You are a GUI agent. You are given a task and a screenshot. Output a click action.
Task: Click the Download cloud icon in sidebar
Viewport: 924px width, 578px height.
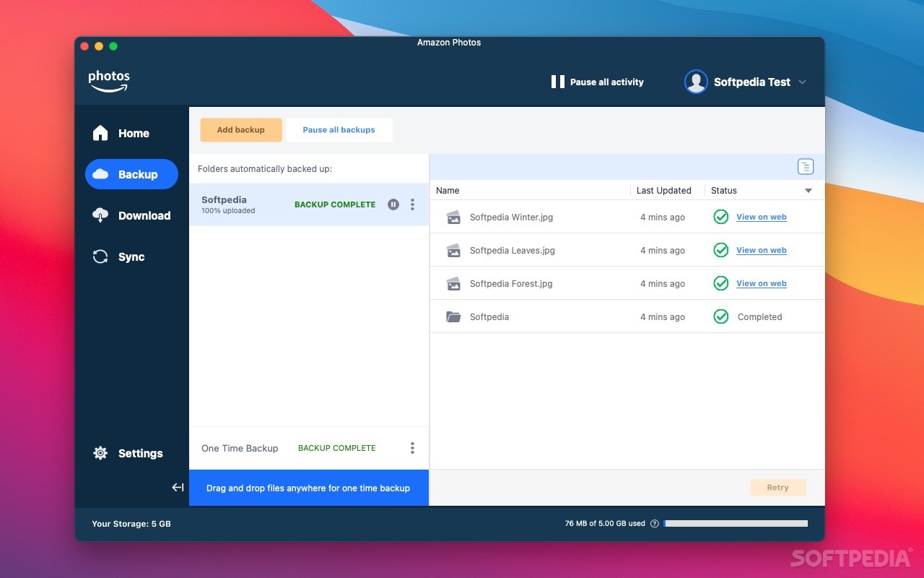tap(100, 215)
